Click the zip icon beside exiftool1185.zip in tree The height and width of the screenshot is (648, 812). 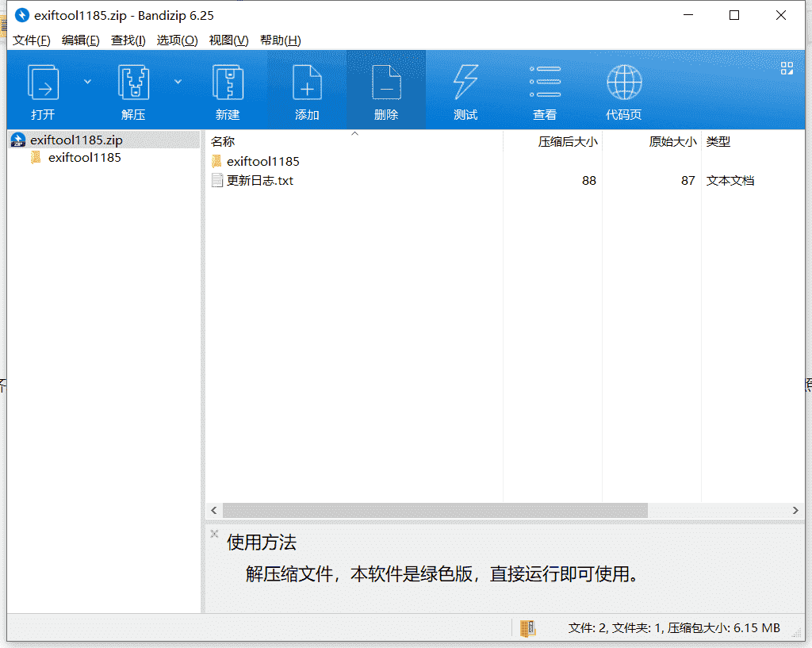[x=18, y=140]
